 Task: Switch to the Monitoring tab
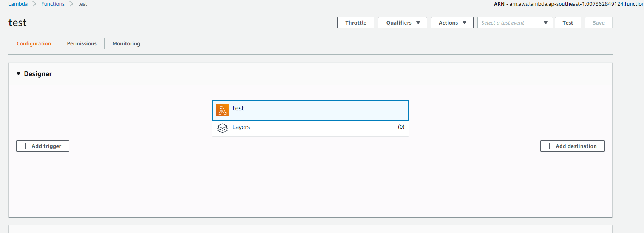click(127, 43)
